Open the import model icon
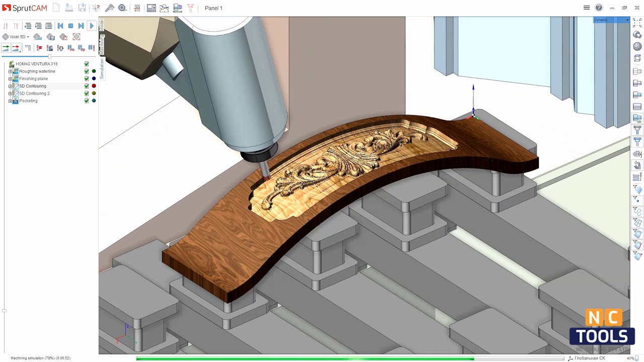 click(69, 8)
